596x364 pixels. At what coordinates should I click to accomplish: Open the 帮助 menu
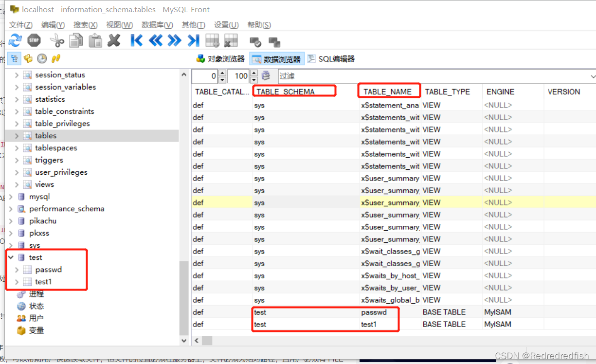coord(259,25)
